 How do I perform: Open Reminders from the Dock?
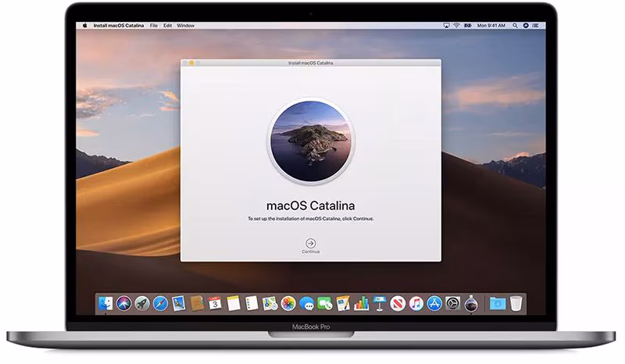click(x=252, y=304)
